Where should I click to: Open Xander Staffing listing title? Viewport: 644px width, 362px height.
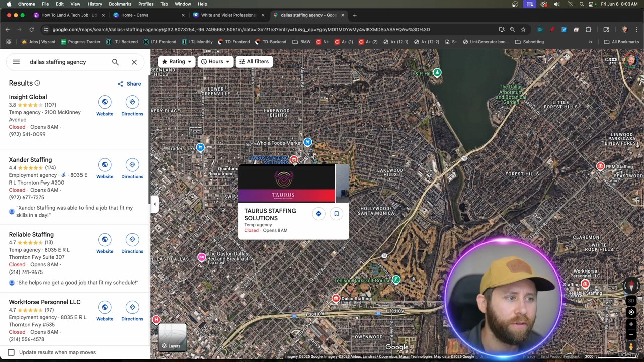30,160
